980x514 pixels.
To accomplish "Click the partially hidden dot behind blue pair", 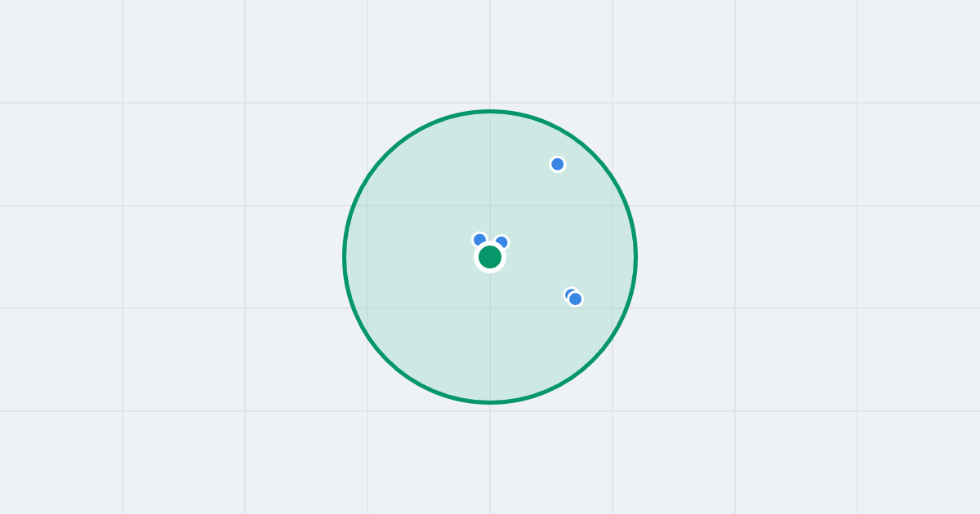I will 569,292.
